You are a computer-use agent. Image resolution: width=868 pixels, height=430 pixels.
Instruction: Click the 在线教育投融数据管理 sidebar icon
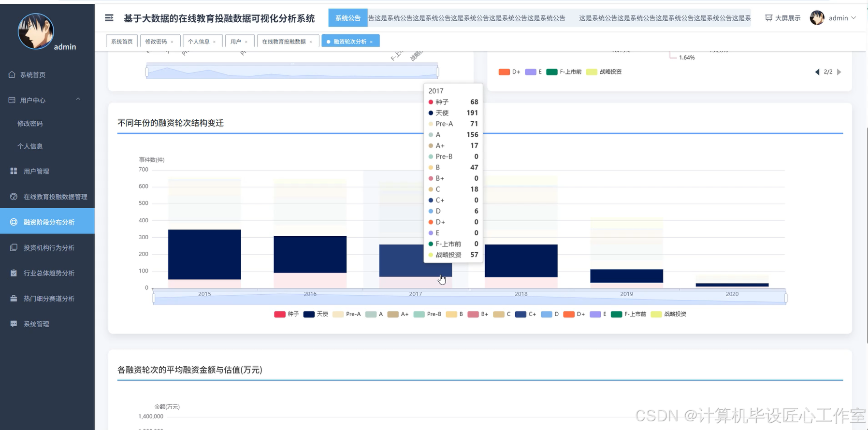click(14, 197)
